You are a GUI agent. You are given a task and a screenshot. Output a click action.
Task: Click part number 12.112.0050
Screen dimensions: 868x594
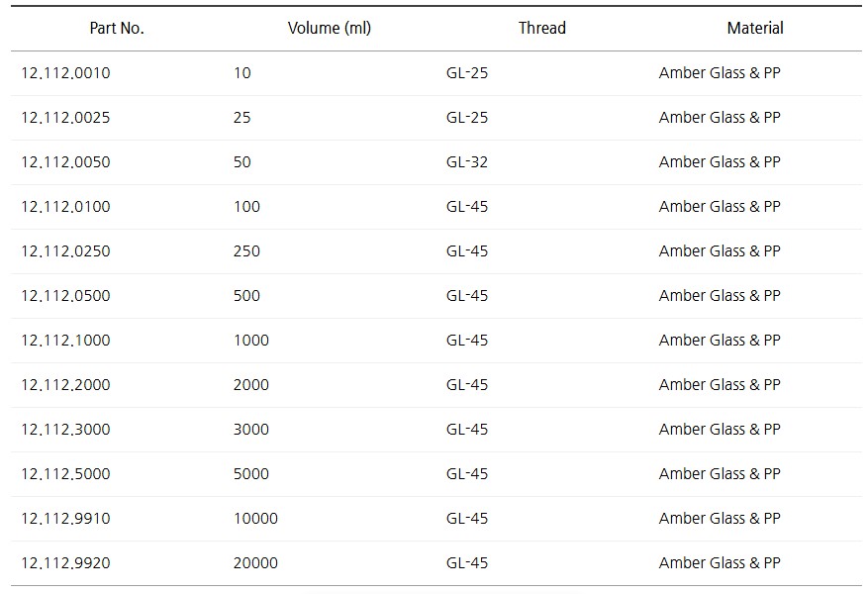point(65,162)
